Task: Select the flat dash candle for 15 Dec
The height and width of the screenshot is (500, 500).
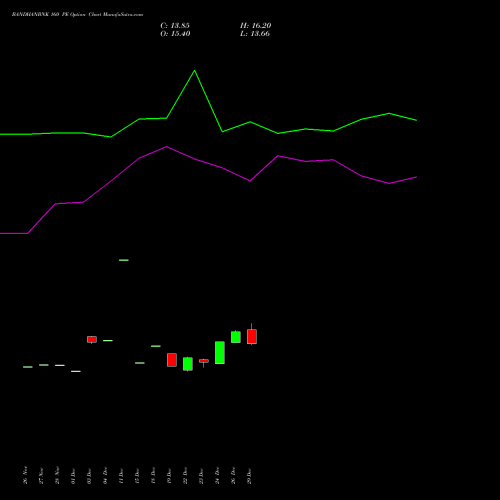Action: click(140, 363)
